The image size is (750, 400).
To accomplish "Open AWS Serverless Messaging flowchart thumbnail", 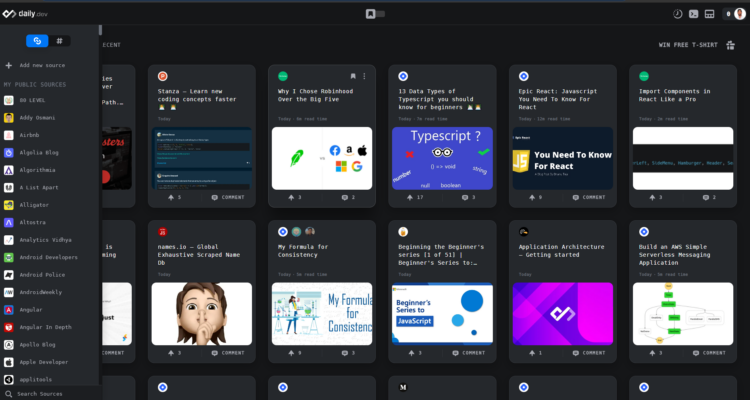I will (683, 314).
